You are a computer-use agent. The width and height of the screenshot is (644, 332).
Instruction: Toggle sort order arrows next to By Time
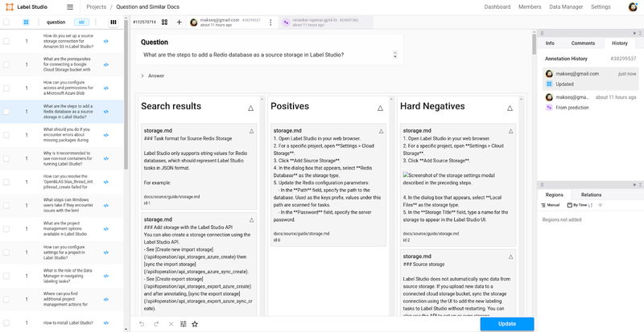[x=591, y=205]
